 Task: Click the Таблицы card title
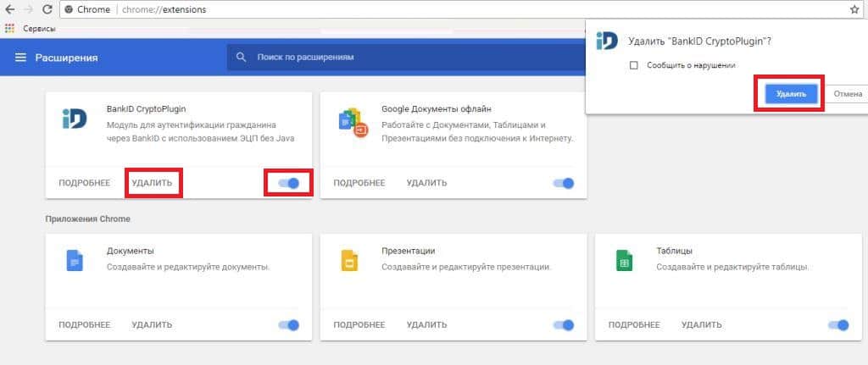pos(674,251)
